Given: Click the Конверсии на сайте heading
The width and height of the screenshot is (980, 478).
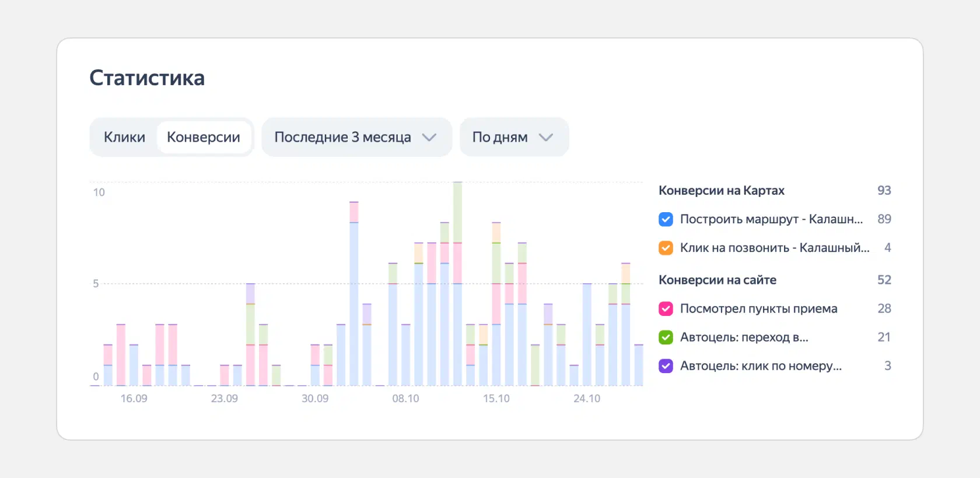Looking at the screenshot, I should (717, 280).
